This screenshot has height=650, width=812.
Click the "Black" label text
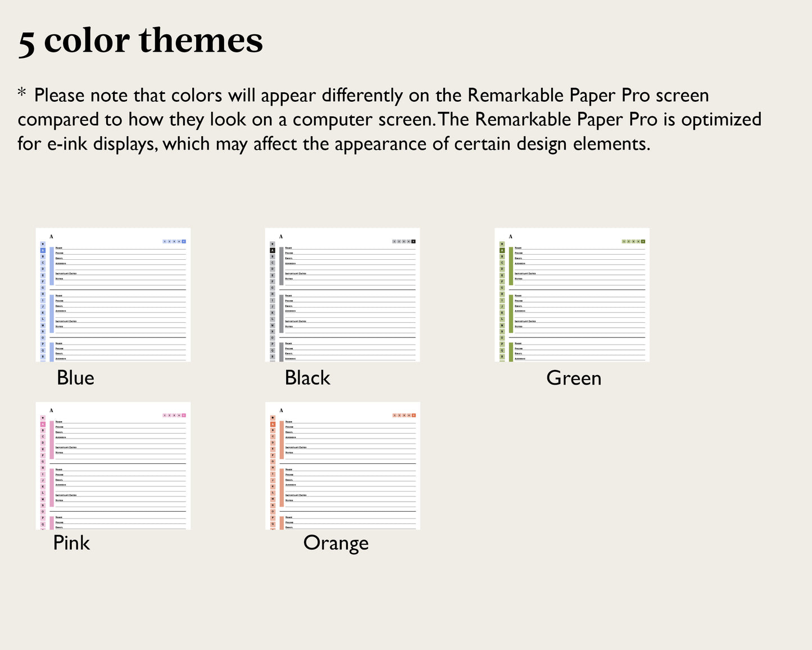coord(307,378)
